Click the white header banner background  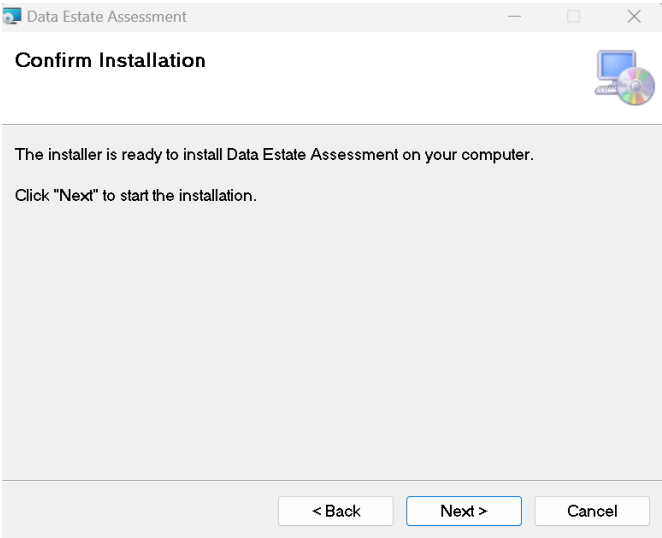[380, 84]
